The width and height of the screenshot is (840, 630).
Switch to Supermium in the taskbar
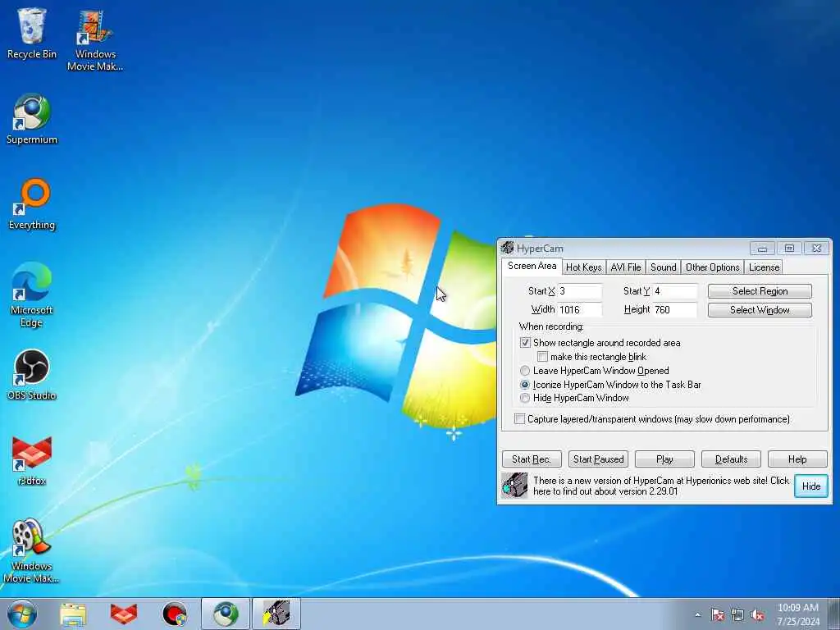[x=226, y=614]
